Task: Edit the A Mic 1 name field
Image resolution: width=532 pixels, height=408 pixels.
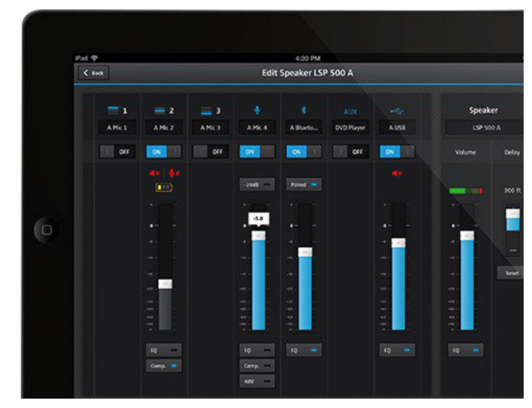Action: pos(117,128)
